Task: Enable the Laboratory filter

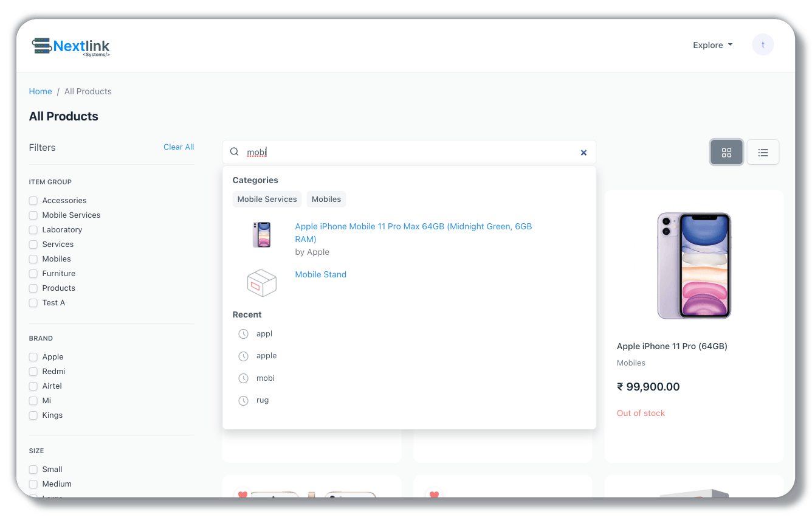Action: point(33,230)
